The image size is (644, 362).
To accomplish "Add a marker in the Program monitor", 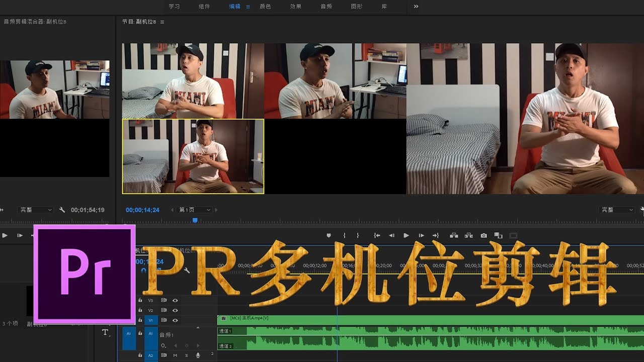I will coord(329,235).
